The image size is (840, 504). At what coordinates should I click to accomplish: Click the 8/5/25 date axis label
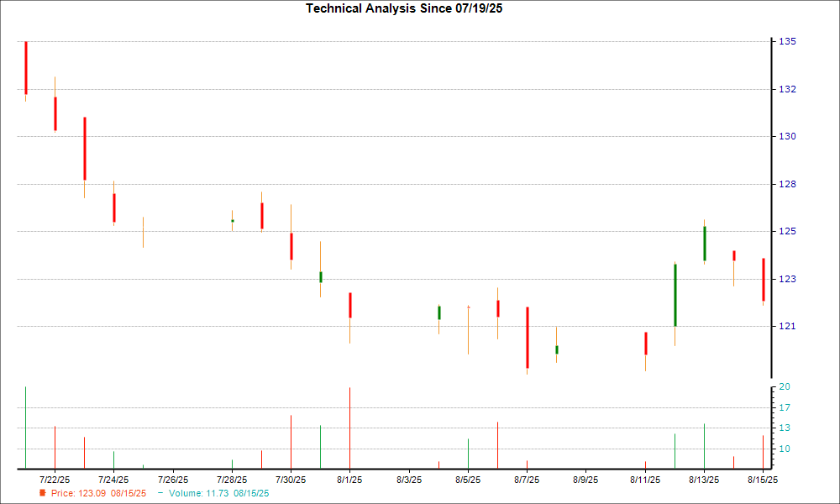pos(468,480)
